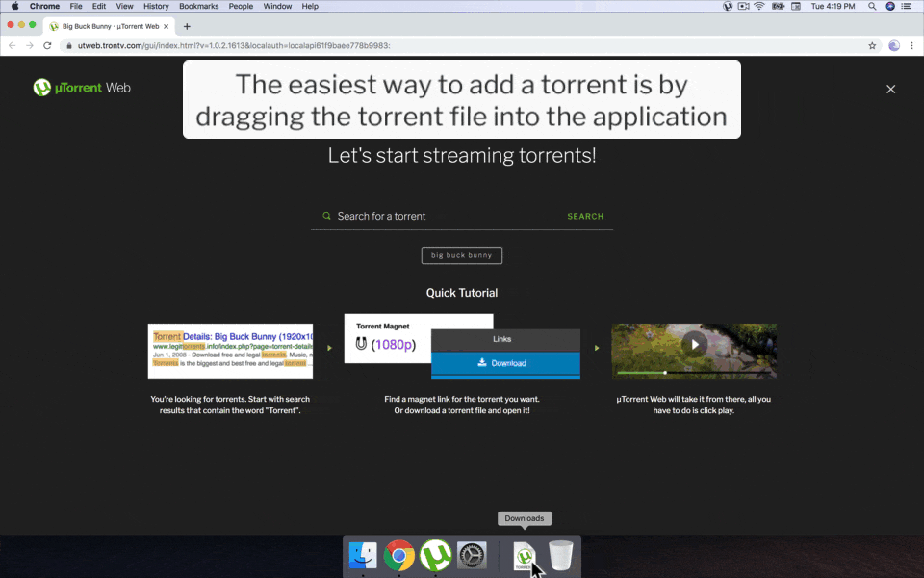Image resolution: width=924 pixels, height=578 pixels.
Task: Select the big buck bunny suggestion
Action: [462, 255]
